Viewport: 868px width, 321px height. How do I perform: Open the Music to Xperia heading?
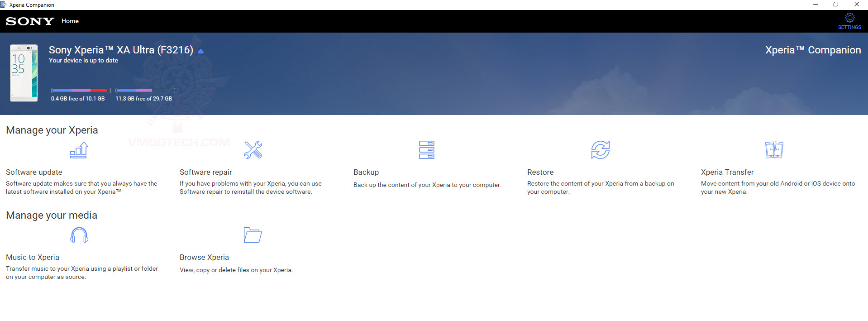click(x=33, y=257)
